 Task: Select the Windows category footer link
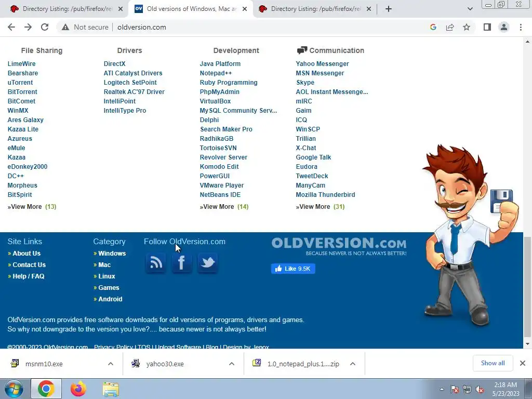(112, 254)
